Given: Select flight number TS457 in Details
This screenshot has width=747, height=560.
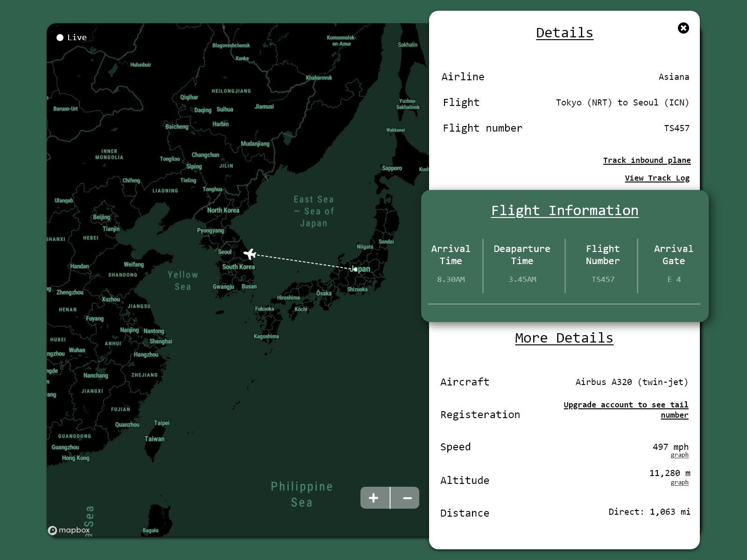Looking at the screenshot, I should coord(677,128).
